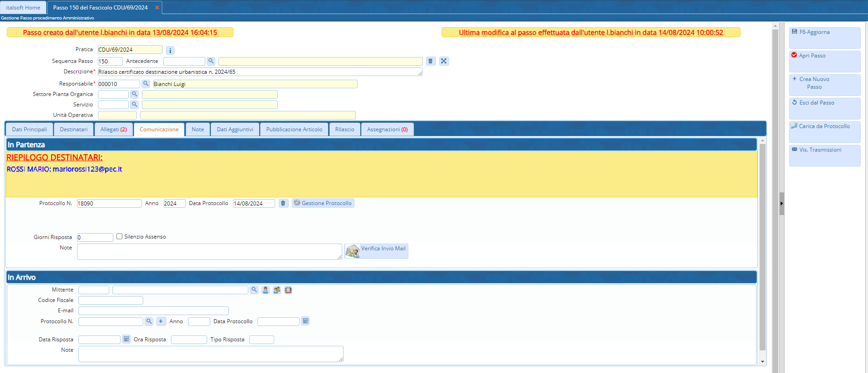Open the Antecedente search lookup
Screen dimensions: 868x373
(211, 61)
